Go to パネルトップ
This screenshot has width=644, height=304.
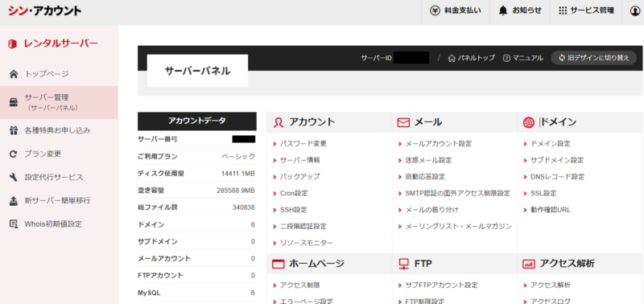click(471, 58)
